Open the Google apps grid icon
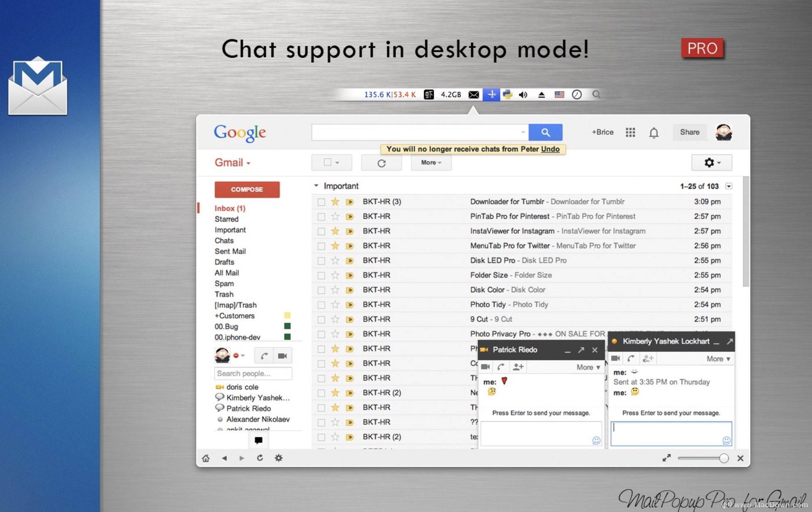The width and height of the screenshot is (812, 512). [630, 132]
